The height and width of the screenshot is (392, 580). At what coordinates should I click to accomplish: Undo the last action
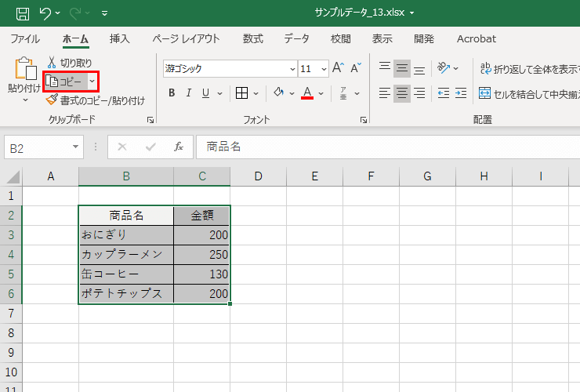[x=45, y=13]
